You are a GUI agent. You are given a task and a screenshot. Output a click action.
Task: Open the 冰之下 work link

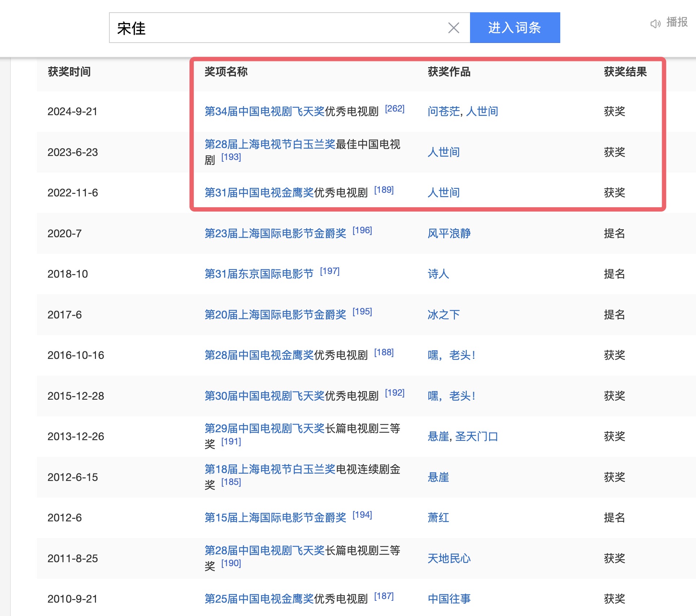tap(444, 315)
